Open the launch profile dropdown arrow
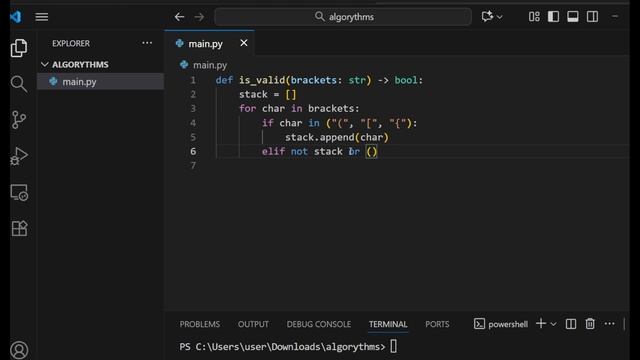The height and width of the screenshot is (360, 640). pyautogui.click(x=553, y=324)
